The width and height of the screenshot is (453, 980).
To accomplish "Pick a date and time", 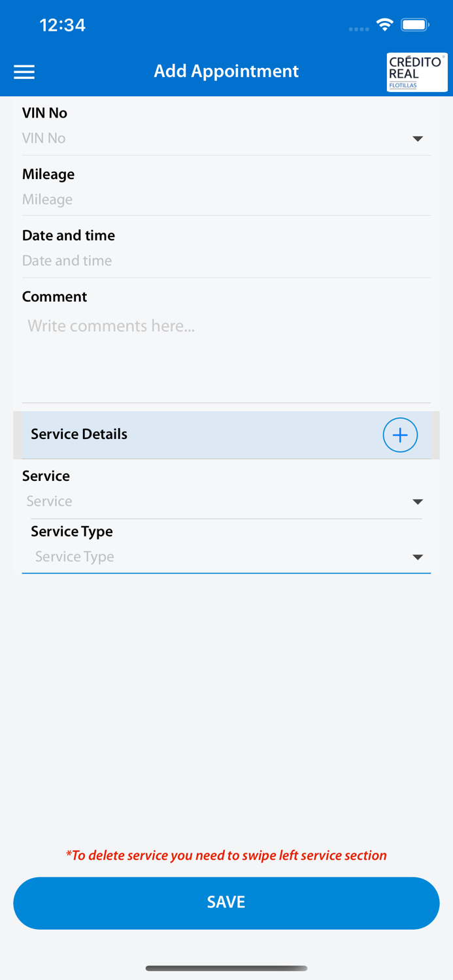I will click(222, 261).
